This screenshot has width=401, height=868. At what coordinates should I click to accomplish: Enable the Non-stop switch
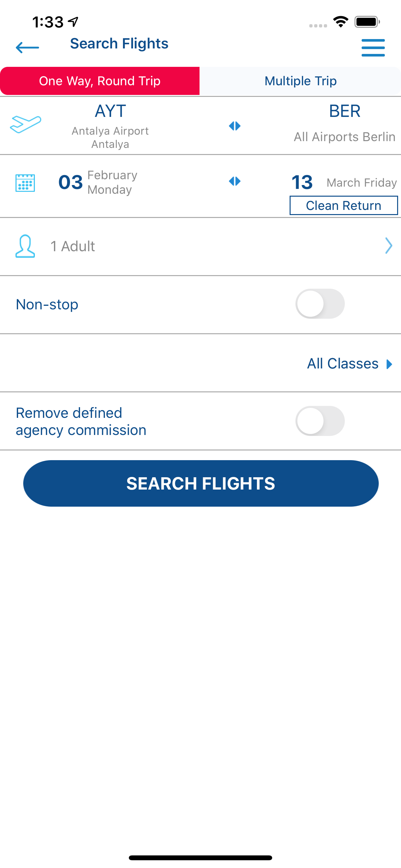320,304
